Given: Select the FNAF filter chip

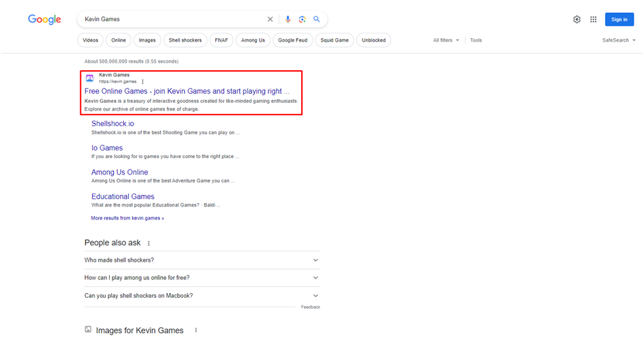Looking at the screenshot, I should click(x=221, y=40).
